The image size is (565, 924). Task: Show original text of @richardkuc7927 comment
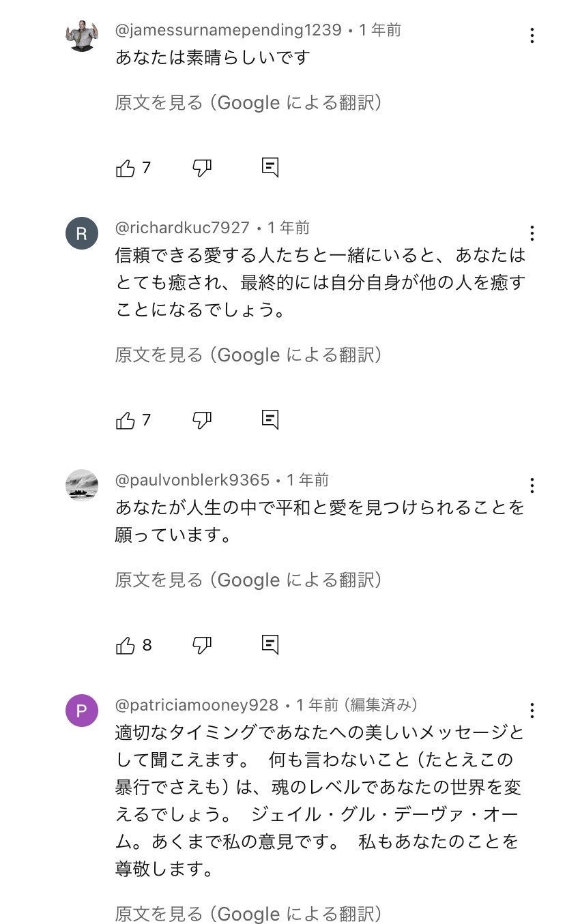[x=248, y=355]
